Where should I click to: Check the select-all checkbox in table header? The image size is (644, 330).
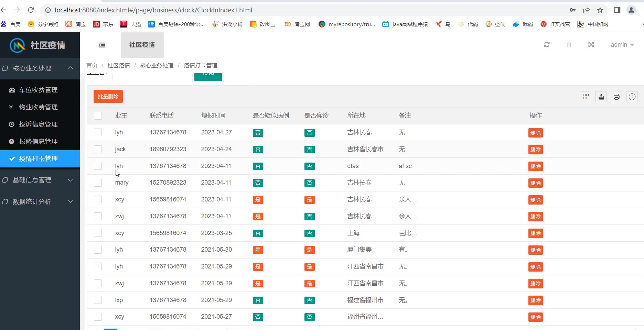click(98, 115)
